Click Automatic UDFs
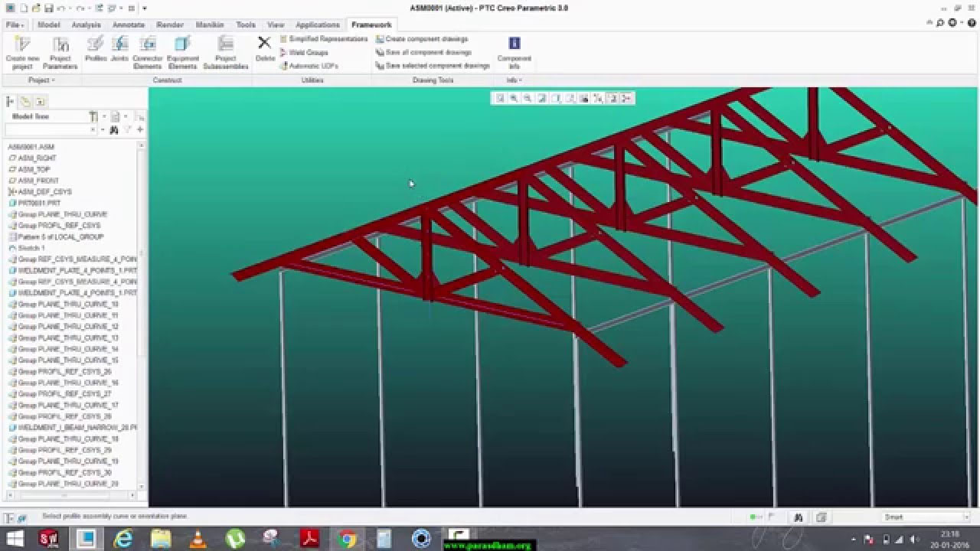 coord(309,67)
